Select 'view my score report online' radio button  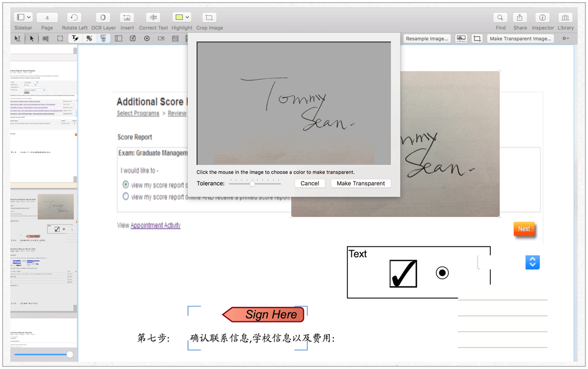tap(126, 185)
